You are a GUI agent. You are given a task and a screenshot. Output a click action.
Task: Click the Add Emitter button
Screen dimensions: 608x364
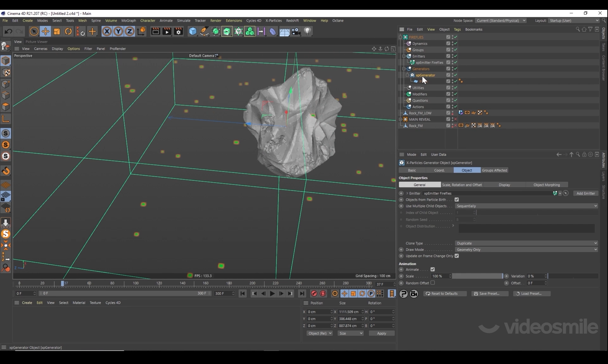[x=586, y=193]
